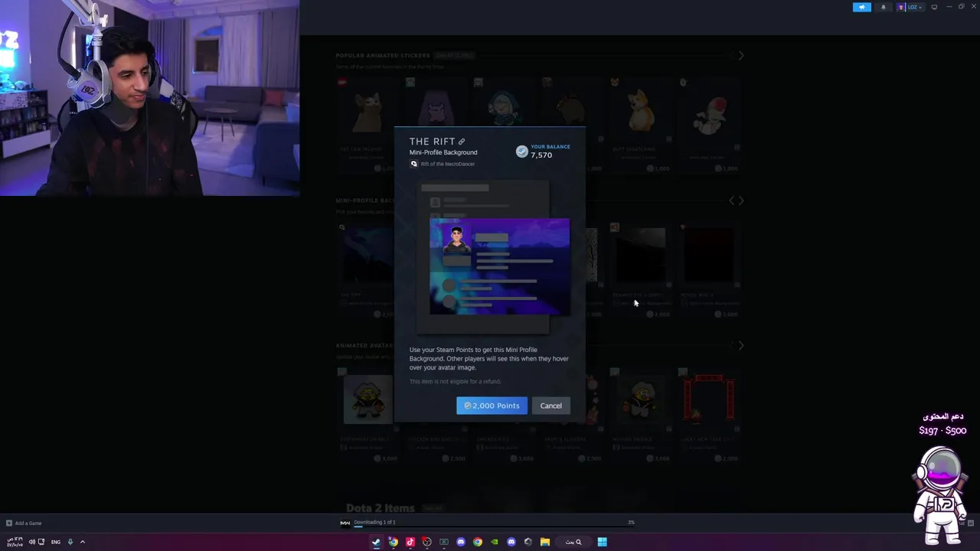The width and height of the screenshot is (980, 551).
Task: Buy the background for 2,000 Points
Action: 492,406
